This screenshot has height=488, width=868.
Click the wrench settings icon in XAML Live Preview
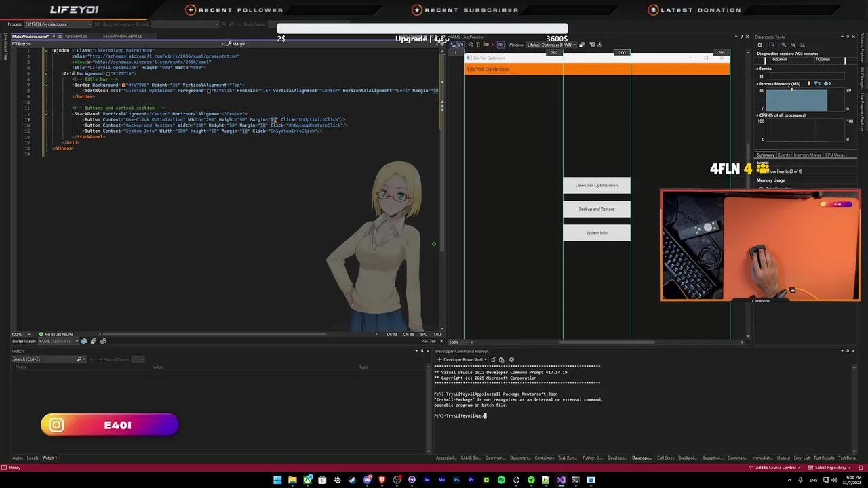tap(599, 45)
